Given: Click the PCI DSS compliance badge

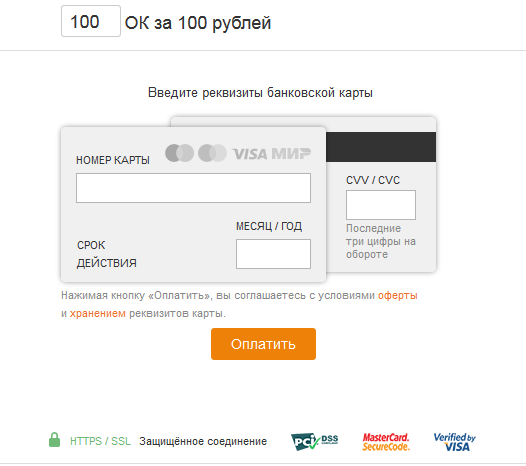Looking at the screenshot, I should 315,442.
